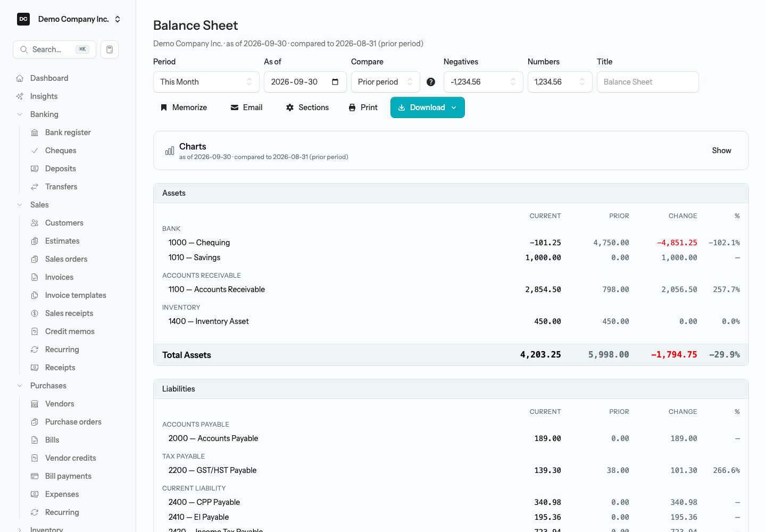This screenshot has height=532, width=766.
Task: Click the Charts bar graph icon
Action: [170, 151]
